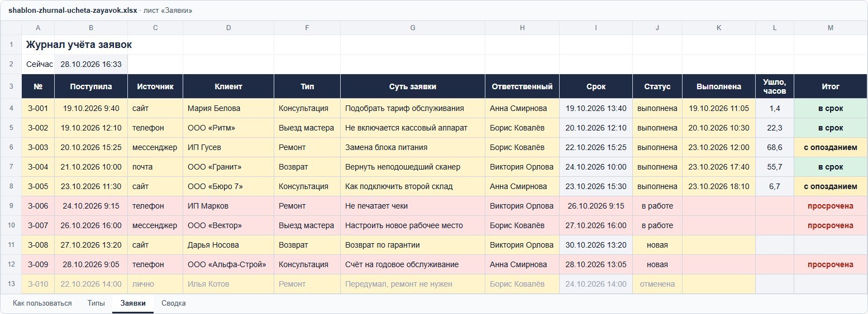This screenshot has height=314, width=868.
Task: Select the «Заявки» sheet tab
Action: tap(133, 303)
